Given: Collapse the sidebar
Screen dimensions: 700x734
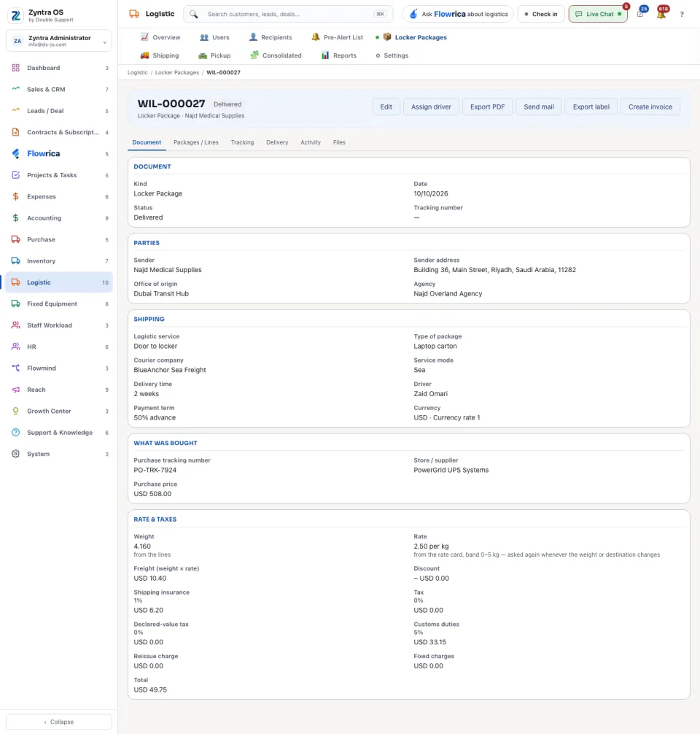Looking at the screenshot, I should pyautogui.click(x=59, y=722).
